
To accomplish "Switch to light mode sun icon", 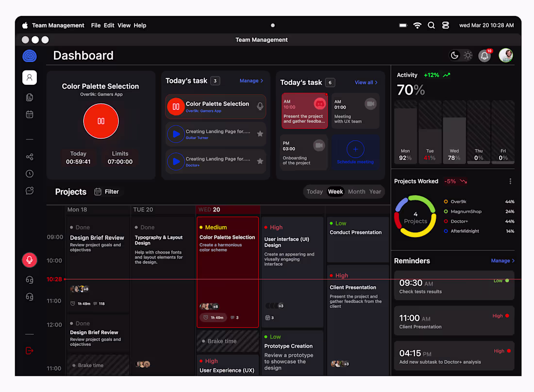I will [x=468, y=55].
